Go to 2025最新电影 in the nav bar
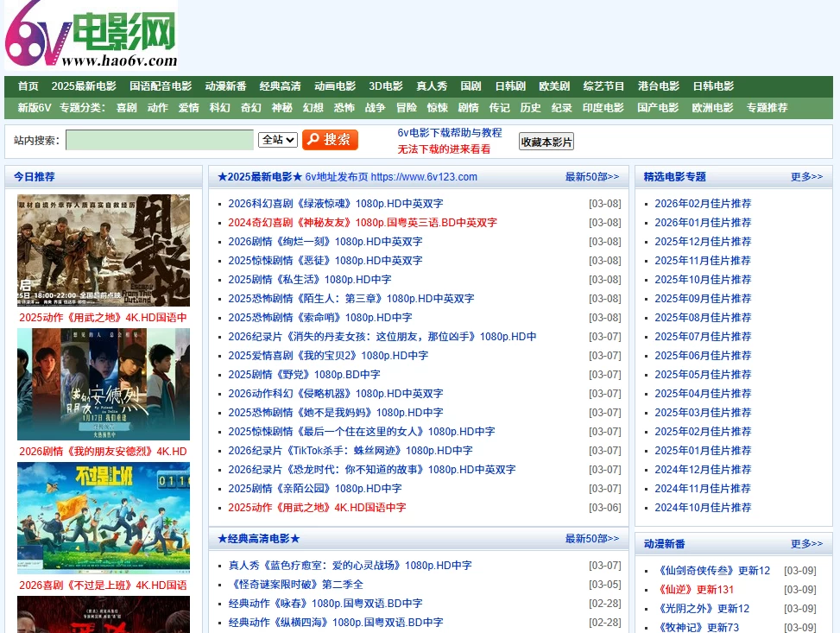This screenshot has width=840, height=633. click(84, 86)
